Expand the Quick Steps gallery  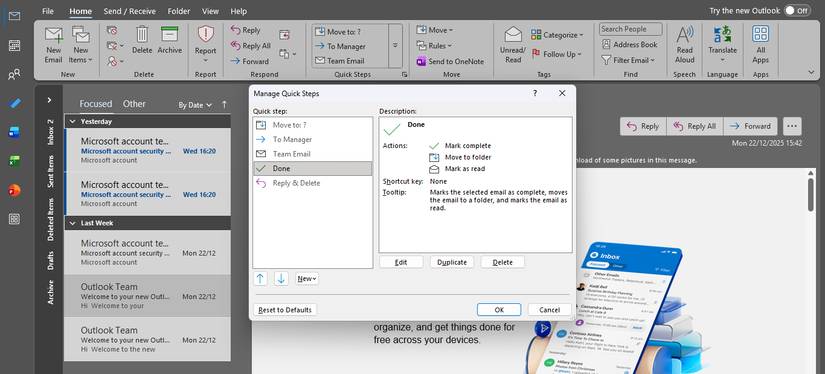point(395,46)
